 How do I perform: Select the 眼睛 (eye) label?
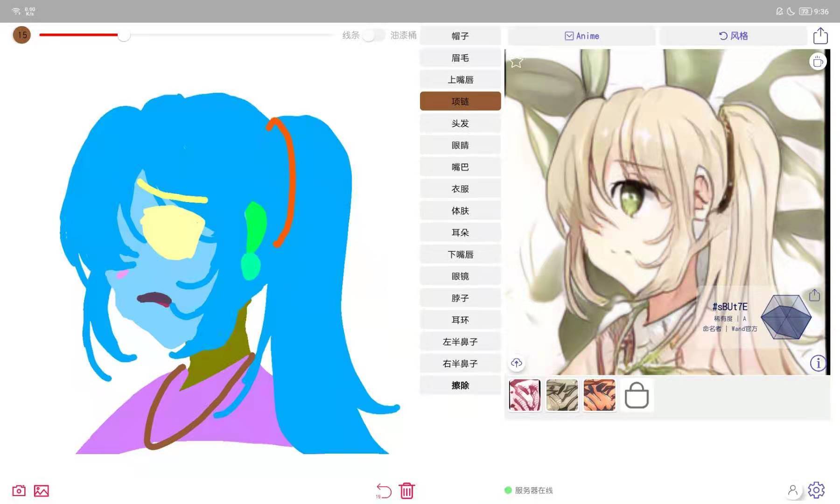click(x=460, y=145)
